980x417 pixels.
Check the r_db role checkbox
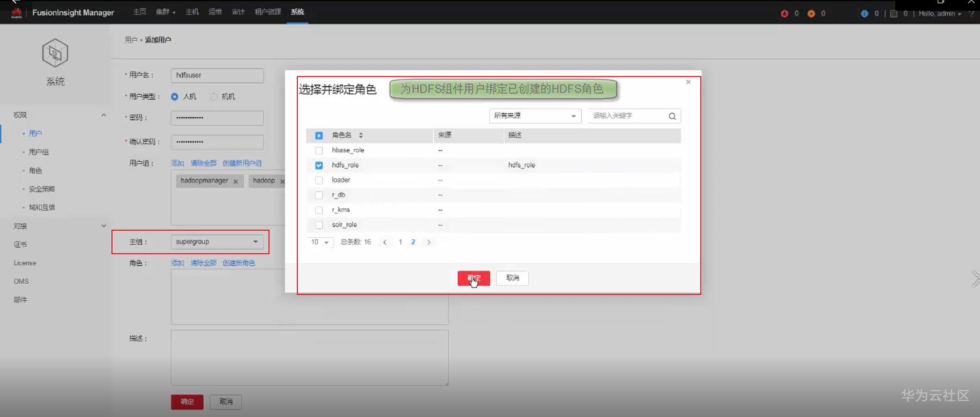(319, 195)
